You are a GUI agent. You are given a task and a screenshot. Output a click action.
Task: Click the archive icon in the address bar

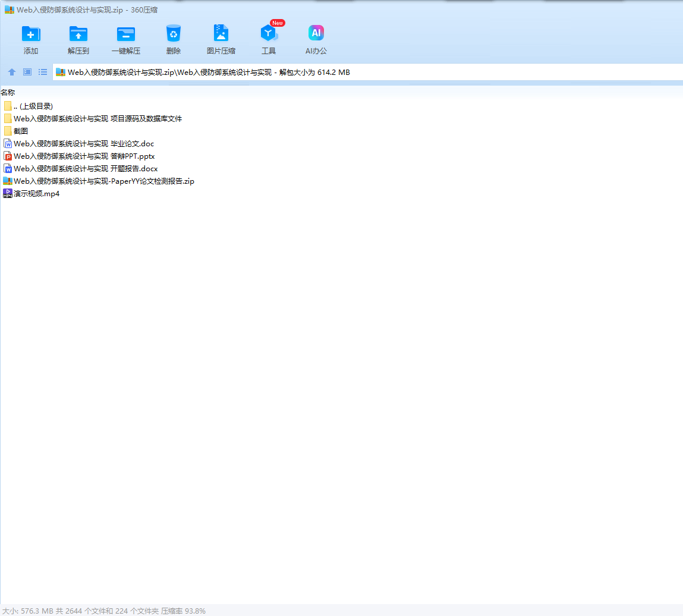61,73
